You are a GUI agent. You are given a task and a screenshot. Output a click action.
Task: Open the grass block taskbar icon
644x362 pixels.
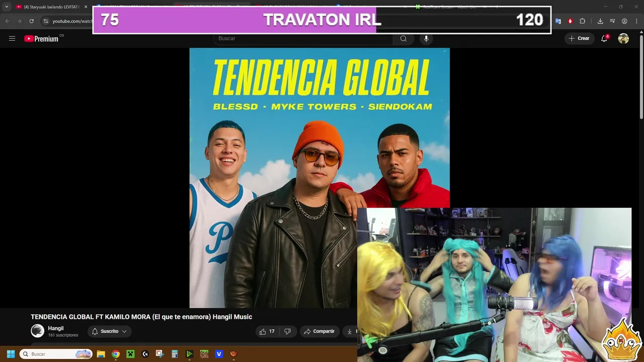204,354
